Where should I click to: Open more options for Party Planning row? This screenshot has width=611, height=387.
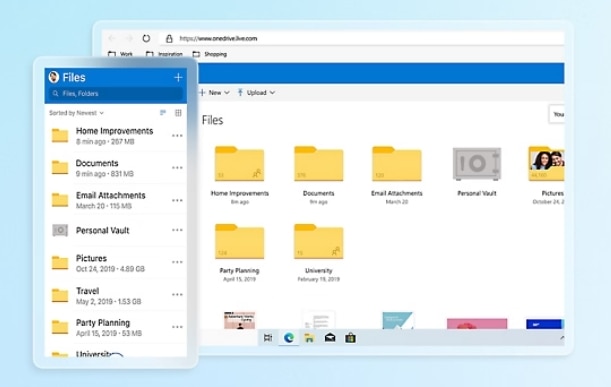(177, 327)
